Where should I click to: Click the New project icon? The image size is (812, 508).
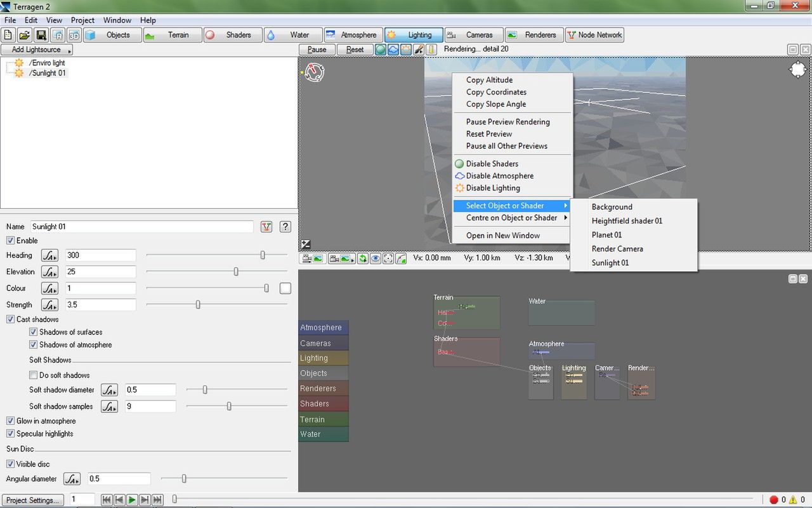point(9,35)
